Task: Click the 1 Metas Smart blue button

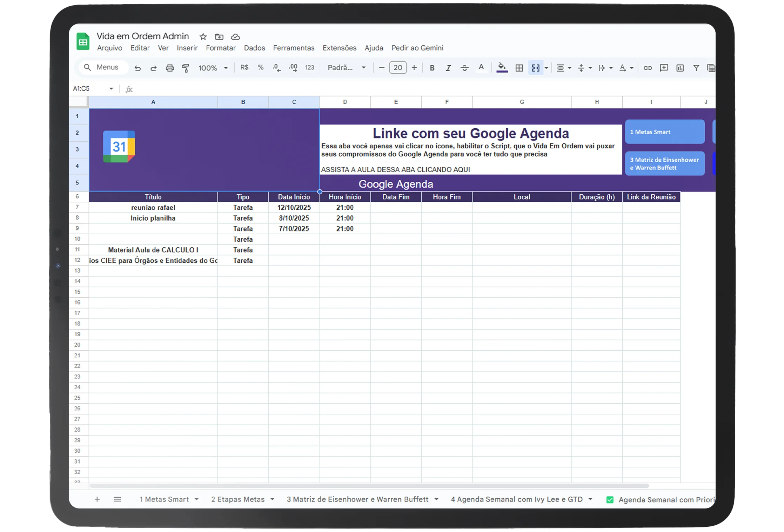Action: 664,132
